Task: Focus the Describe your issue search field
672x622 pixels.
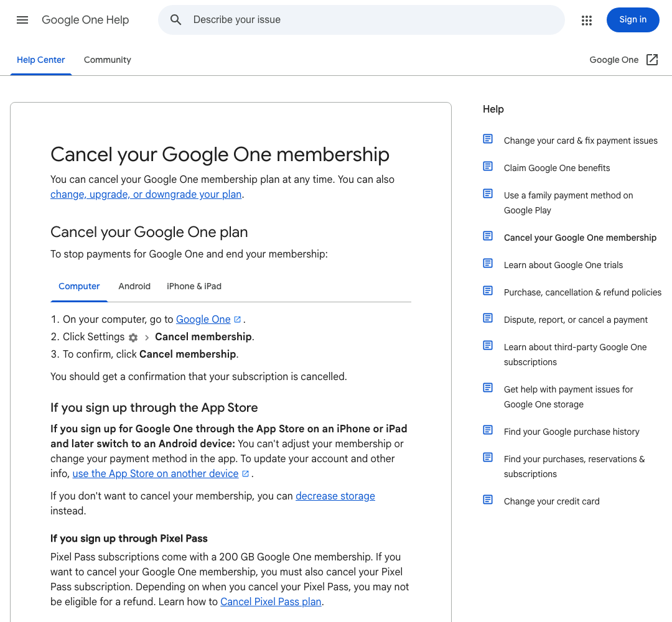Action: coord(362,20)
